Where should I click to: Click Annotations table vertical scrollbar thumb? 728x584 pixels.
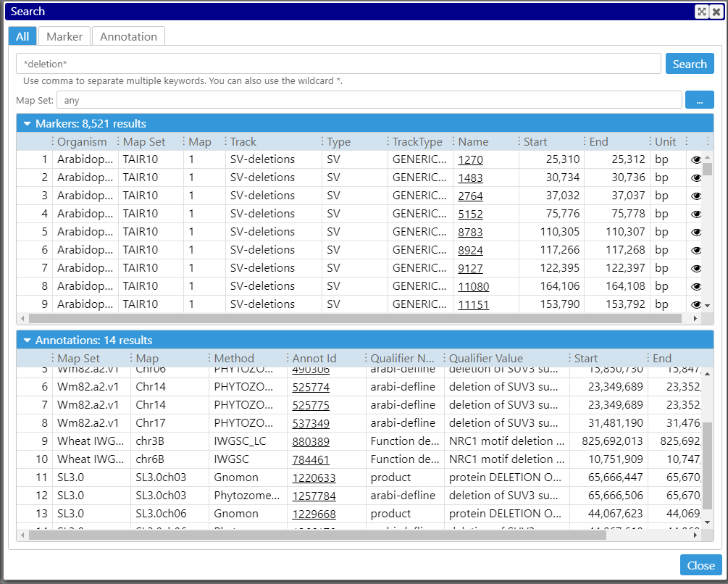707,466
